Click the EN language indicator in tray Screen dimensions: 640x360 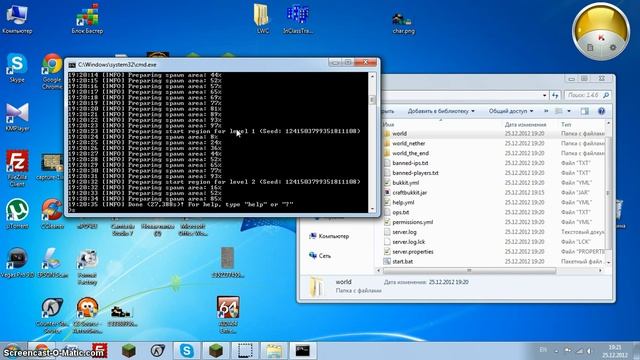(543, 350)
